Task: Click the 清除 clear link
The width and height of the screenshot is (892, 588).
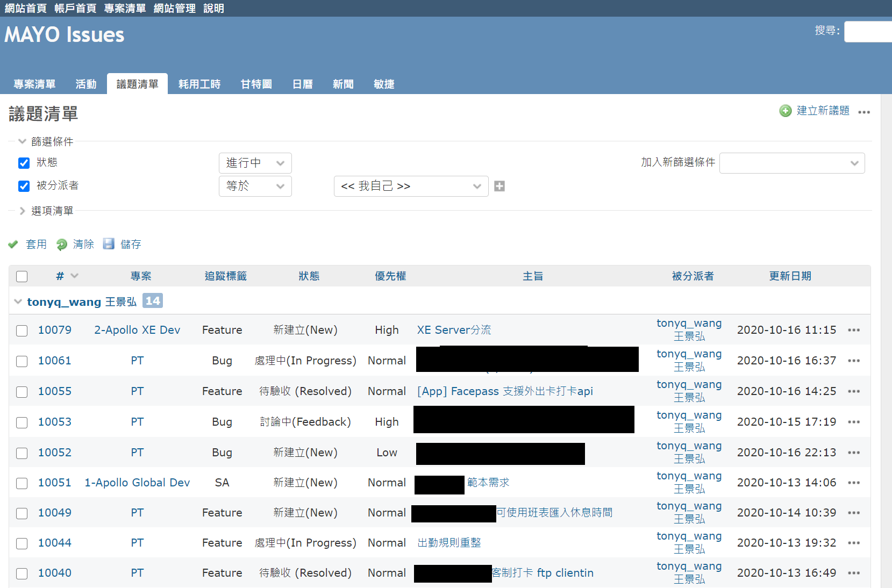Action: pyautogui.click(x=83, y=245)
